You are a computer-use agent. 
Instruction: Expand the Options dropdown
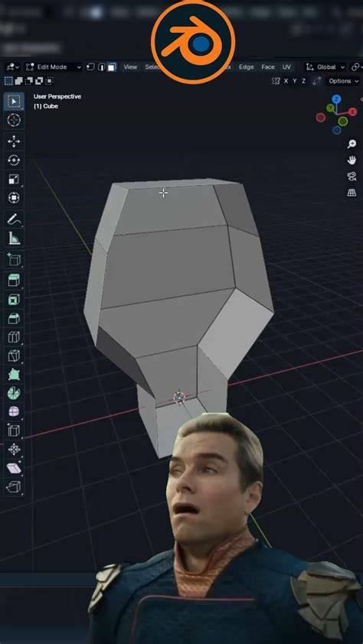[343, 81]
